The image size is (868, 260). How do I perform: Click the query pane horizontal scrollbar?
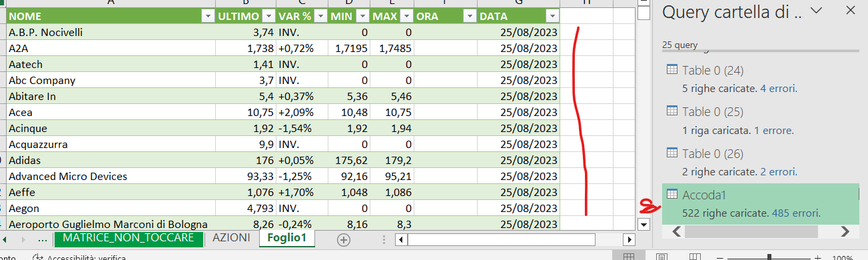coord(751,231)
